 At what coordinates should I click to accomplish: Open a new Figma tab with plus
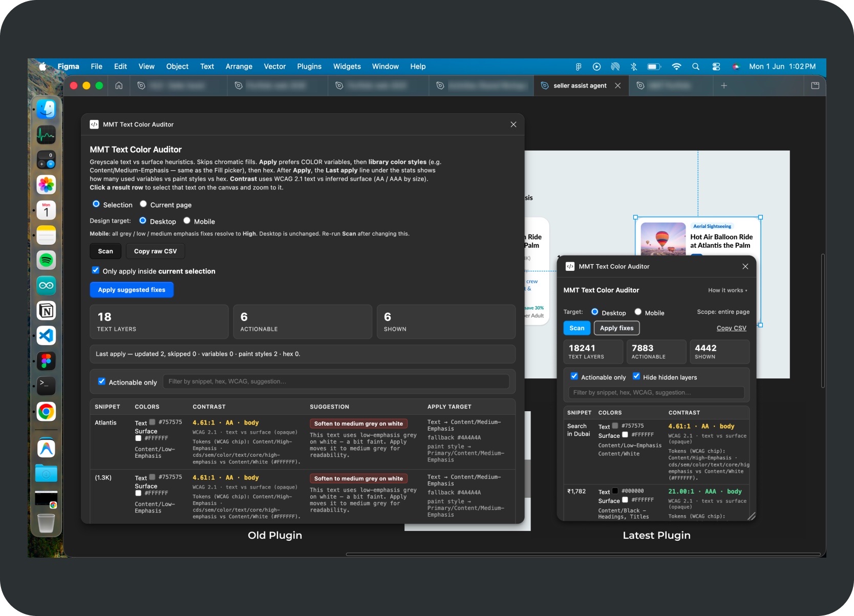(724, 86)
